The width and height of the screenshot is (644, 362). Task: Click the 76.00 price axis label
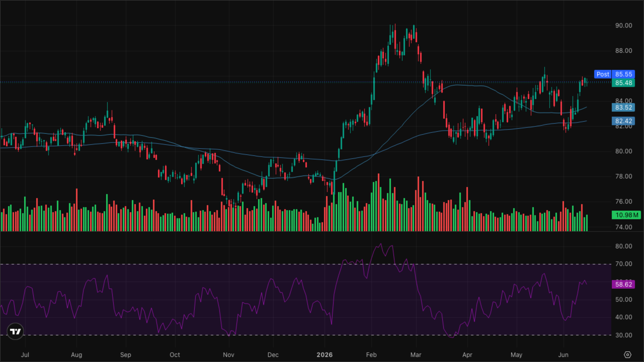pyautogui.click(x=624, y=201)
